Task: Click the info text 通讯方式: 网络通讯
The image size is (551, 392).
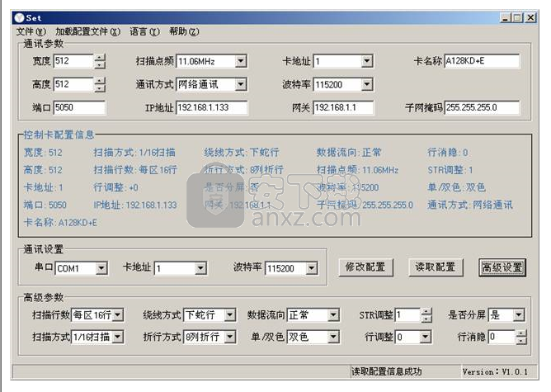Action: (470, 205)
